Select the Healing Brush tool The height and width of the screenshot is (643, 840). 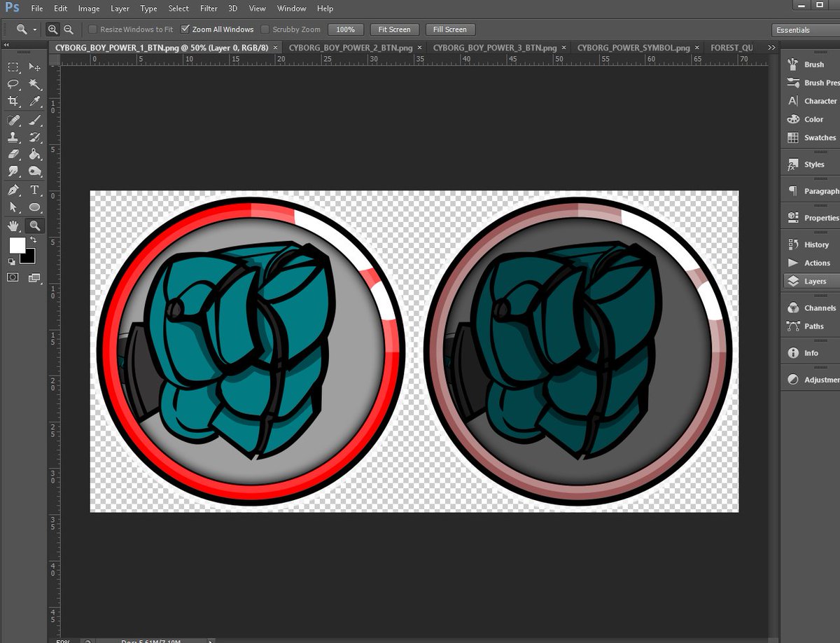pos(13,120)
